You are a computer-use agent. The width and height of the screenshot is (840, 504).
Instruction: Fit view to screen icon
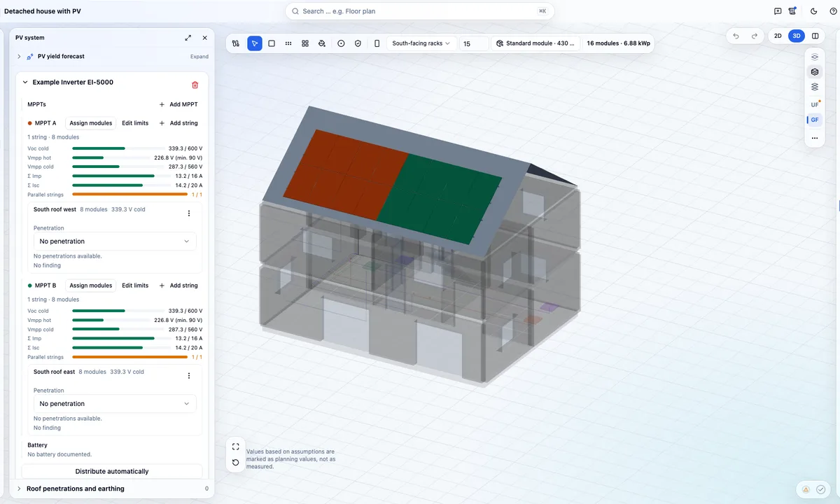(x=235, y=447)
